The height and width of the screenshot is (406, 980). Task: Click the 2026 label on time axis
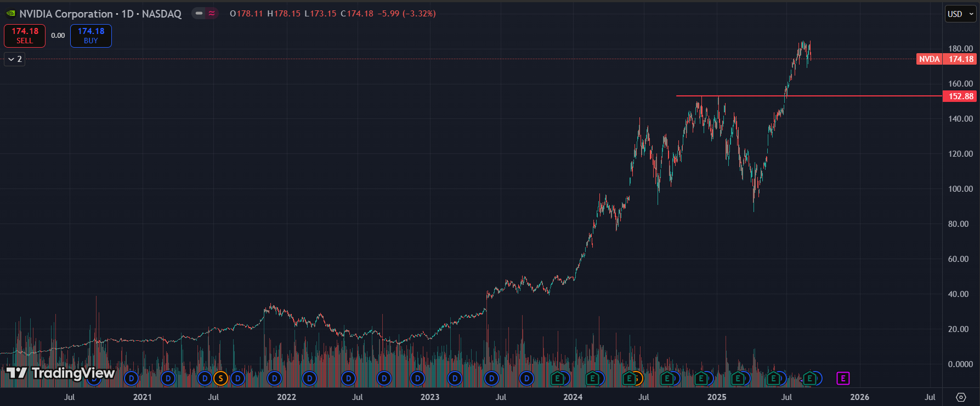click(859, 397)
